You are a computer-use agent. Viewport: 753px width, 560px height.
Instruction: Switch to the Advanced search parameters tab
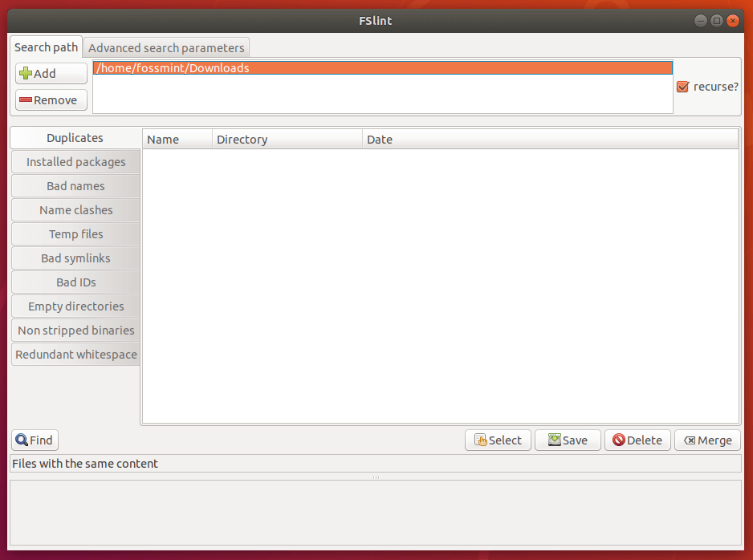click(165, 47)
